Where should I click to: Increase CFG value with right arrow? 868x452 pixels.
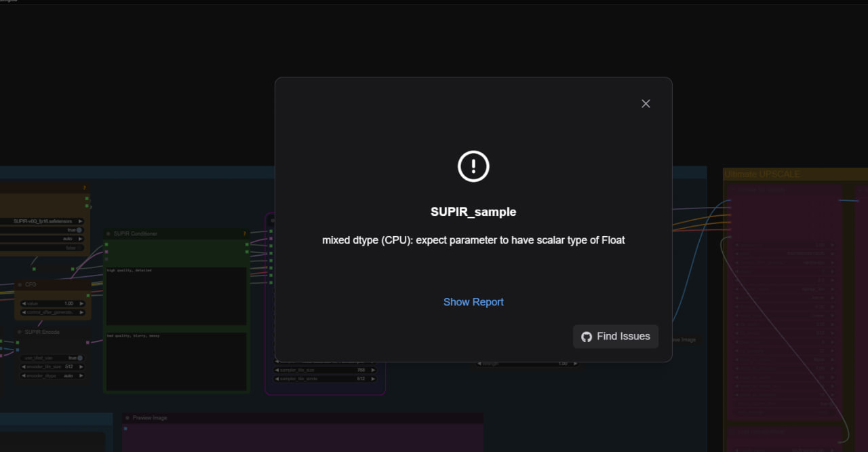pyautogui.click(x=81, y=303)
